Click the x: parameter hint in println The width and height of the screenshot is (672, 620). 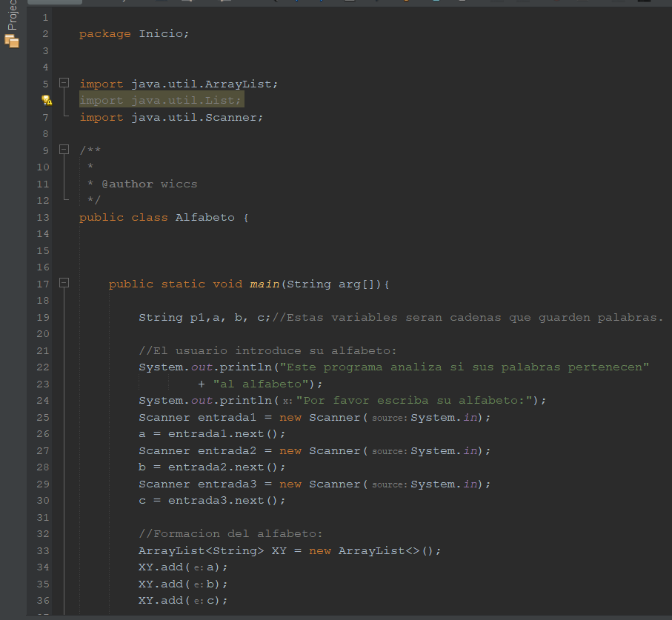[x=287, y=401]
